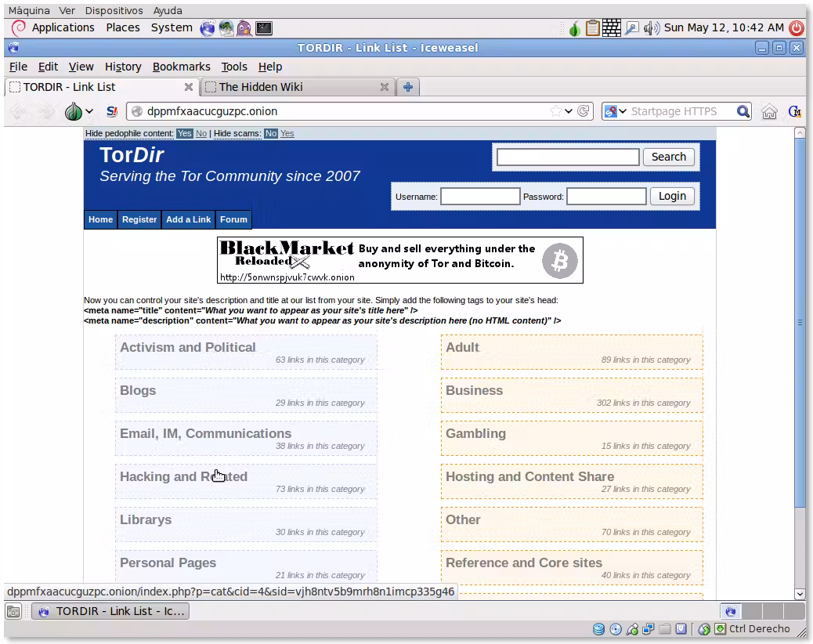Open the File menu
Viewport: 813px width, 644px height.
(18, 67)
